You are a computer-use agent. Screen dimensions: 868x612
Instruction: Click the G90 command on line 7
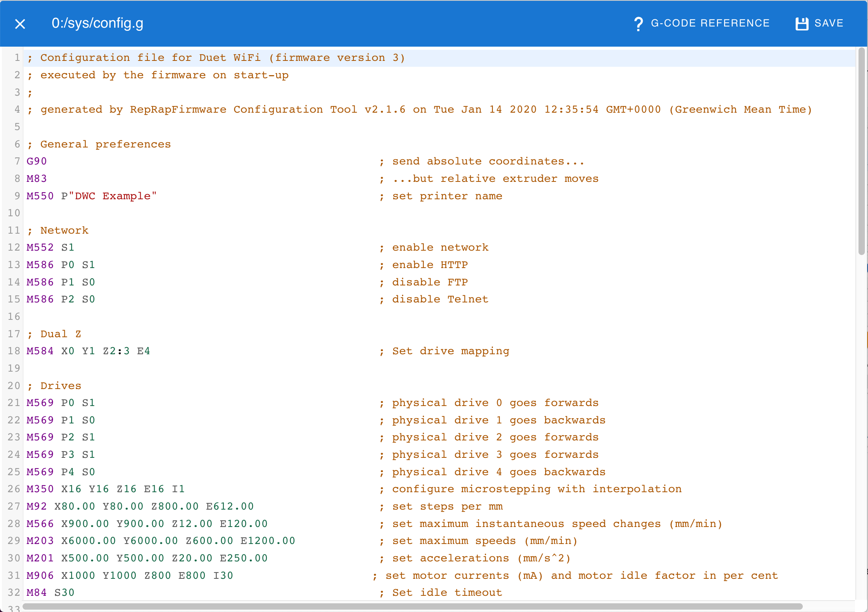pyautogui.click(x=37, y=161)
